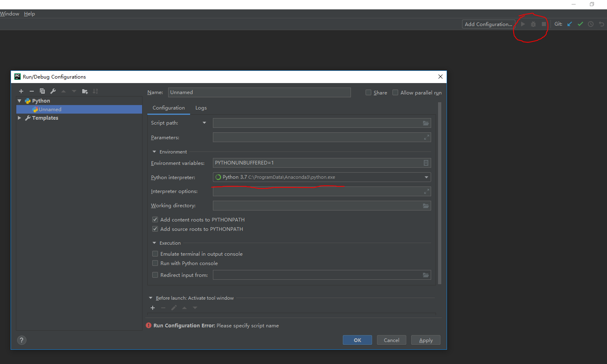The height and width of the screenshot is (364, 607).
Task: Expand the Parameters field editor
Action: (x=427, y=137)
